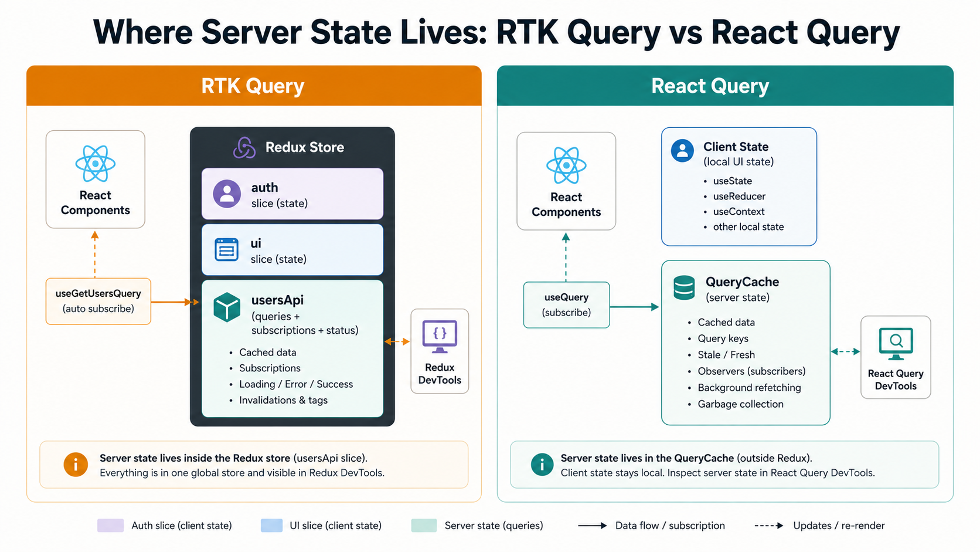
Task: Click the Auth slice (client state) legend label
Action: pos(182,526)
